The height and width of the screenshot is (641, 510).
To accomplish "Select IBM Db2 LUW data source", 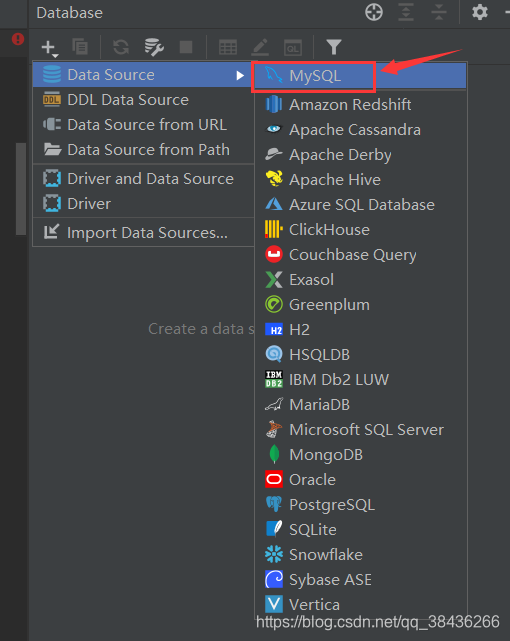I will (360, 379).
